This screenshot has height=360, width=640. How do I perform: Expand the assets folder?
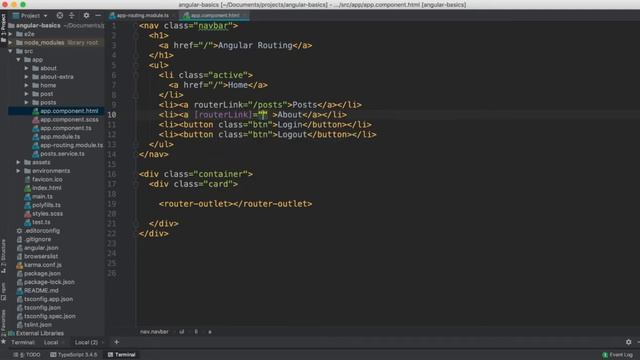click(x=18, y=162)
